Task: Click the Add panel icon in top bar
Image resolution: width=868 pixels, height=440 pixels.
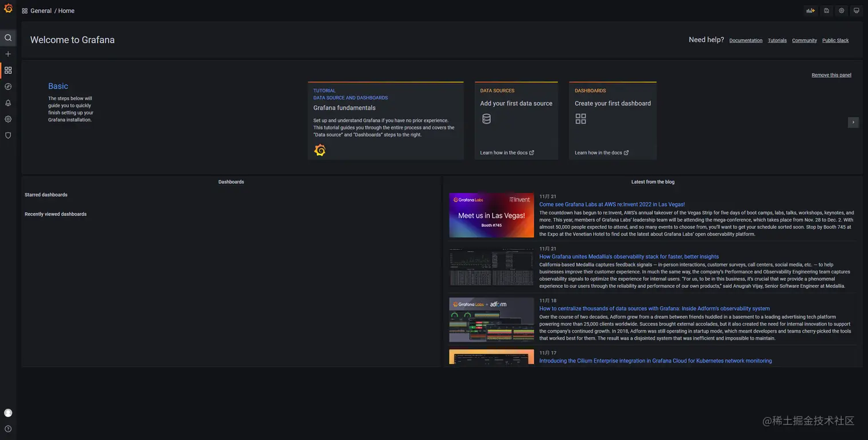Action: pyautogui.click(x=811, y=10)
